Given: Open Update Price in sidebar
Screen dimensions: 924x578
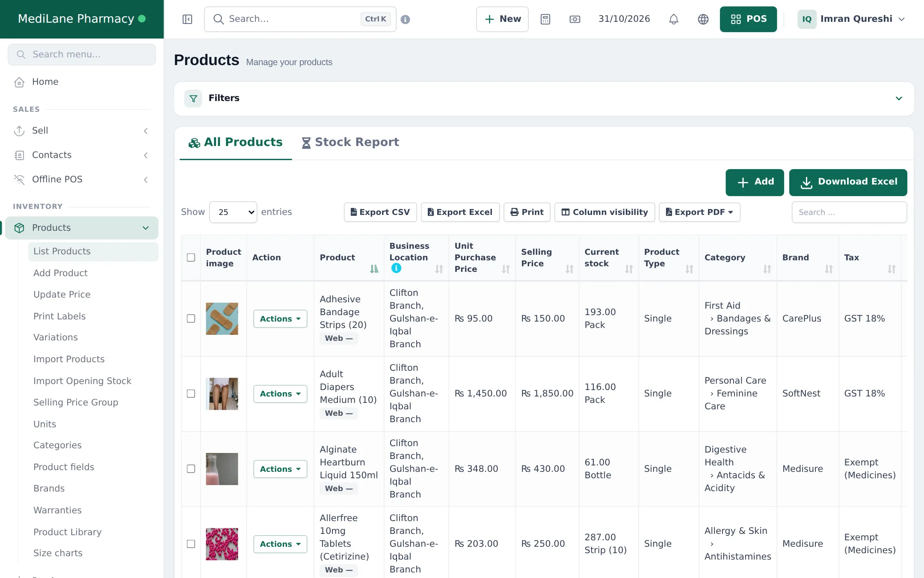Looking at the screenshot, I should pos(62,295).
